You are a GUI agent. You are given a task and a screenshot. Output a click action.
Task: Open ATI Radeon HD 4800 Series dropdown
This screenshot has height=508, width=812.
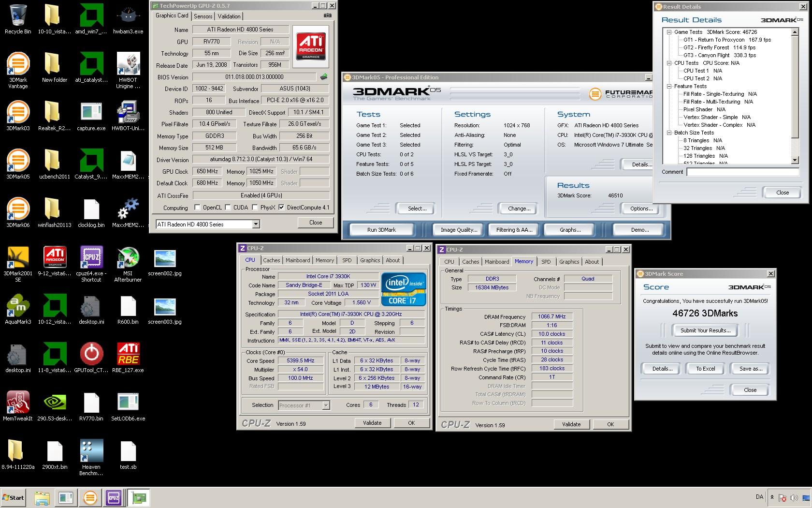pos(208,224)
